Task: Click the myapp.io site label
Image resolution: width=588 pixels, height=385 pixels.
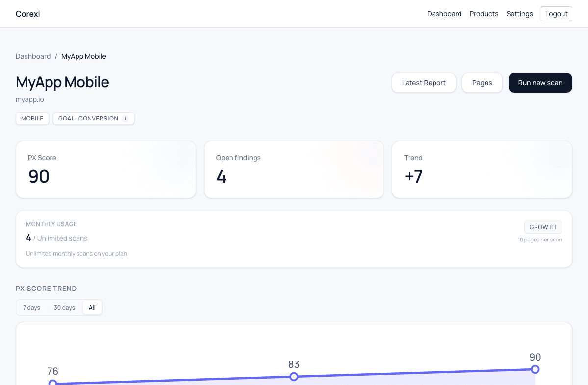Action: [29, 99]
